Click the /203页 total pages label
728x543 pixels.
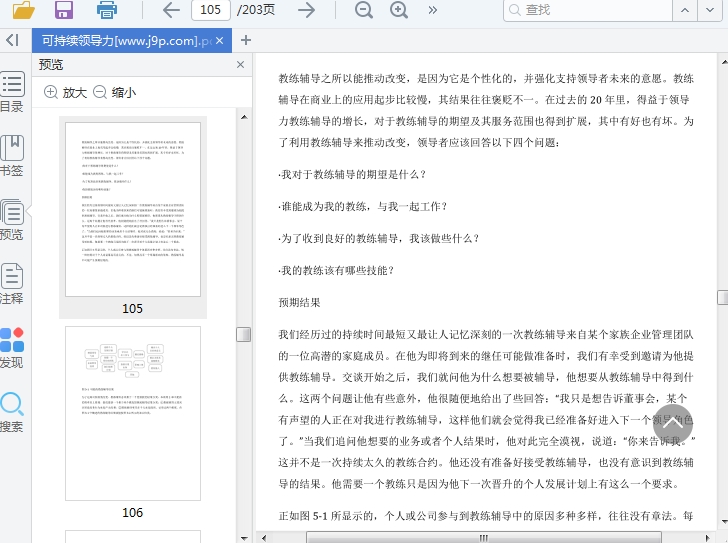click(256, 10)
